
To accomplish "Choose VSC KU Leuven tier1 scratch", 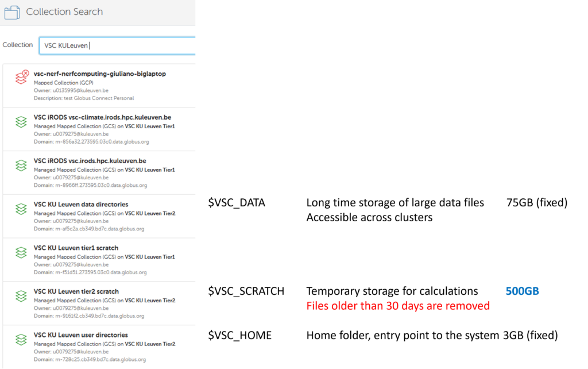I will pos(76,248).
